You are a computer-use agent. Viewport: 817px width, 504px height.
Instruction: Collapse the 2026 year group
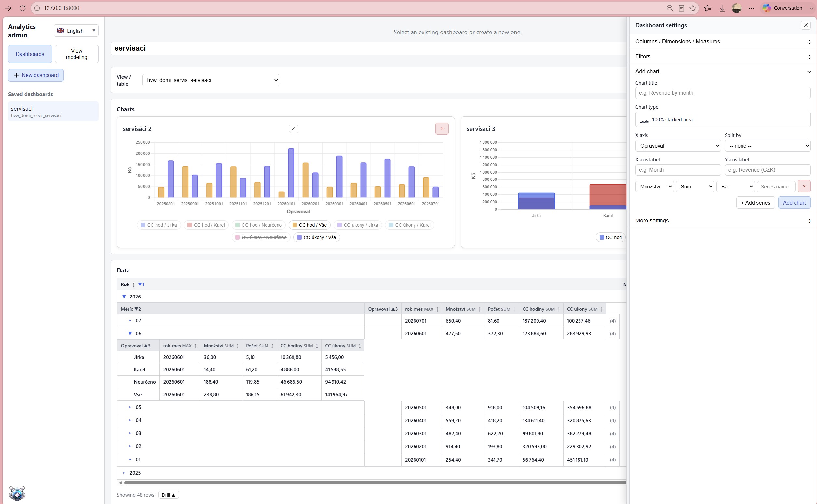click(x=124, y=297)
